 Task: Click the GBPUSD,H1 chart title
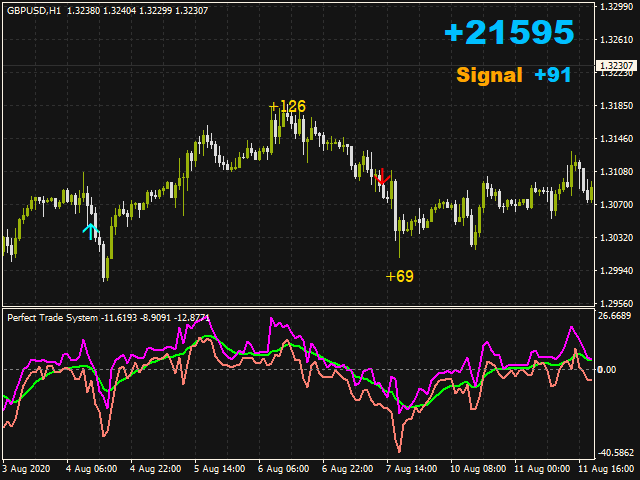(x=34, y=11)
